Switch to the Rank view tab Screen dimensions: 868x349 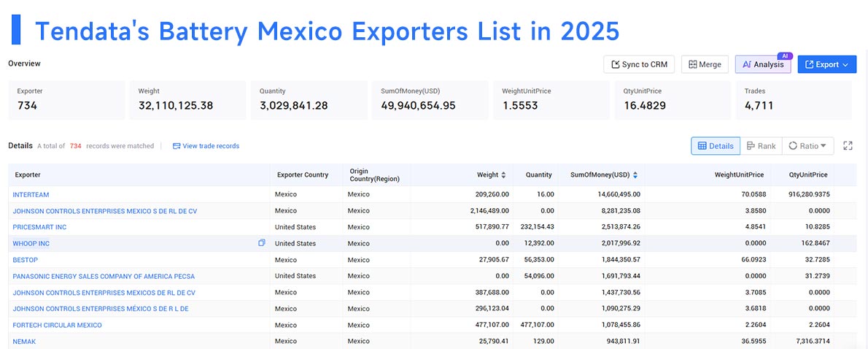point(761,146)
